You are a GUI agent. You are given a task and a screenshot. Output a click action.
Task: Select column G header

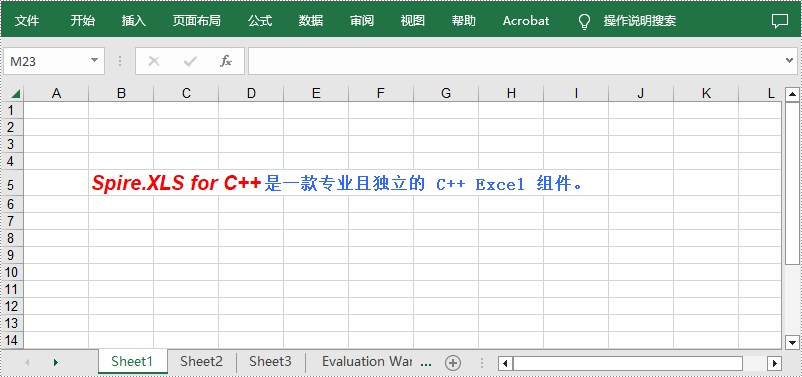[x=446, y=93]
